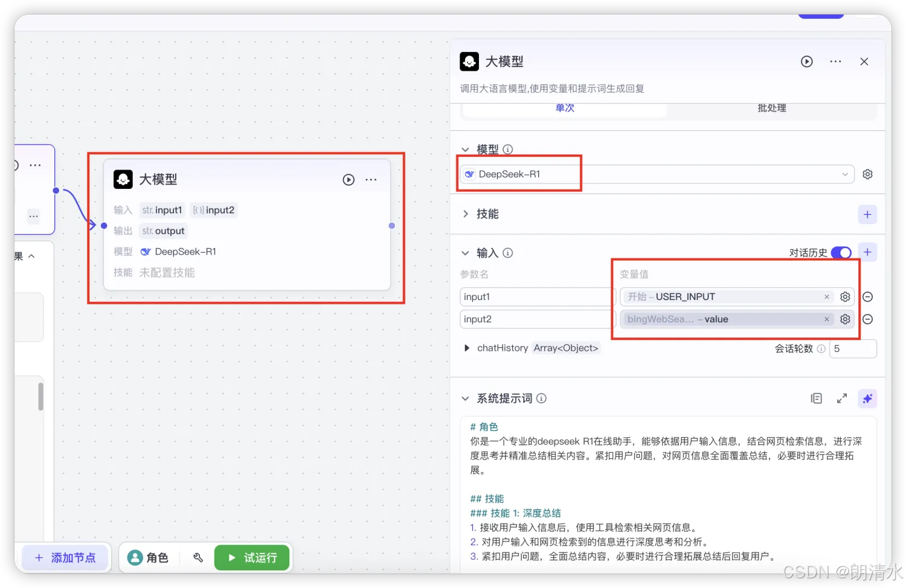Remove the input2 parameter row
This screenshot has height=588, width=906.
[867, 319]
